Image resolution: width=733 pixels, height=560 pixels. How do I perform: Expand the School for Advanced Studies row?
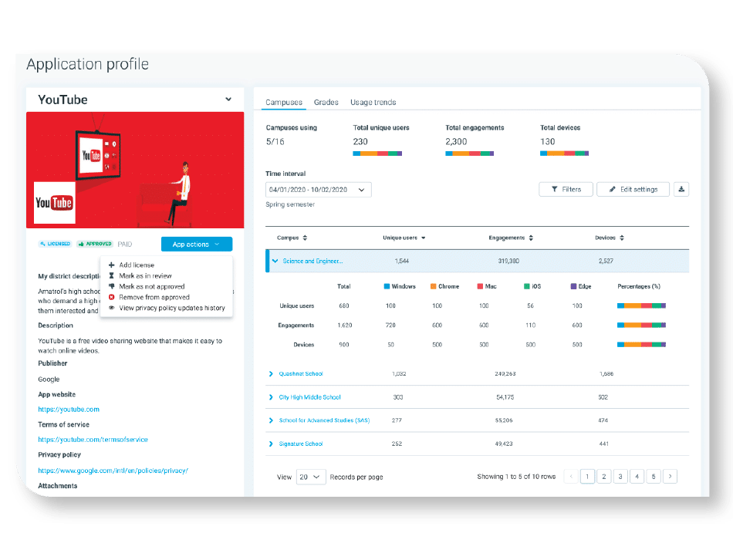coord(271,420)
